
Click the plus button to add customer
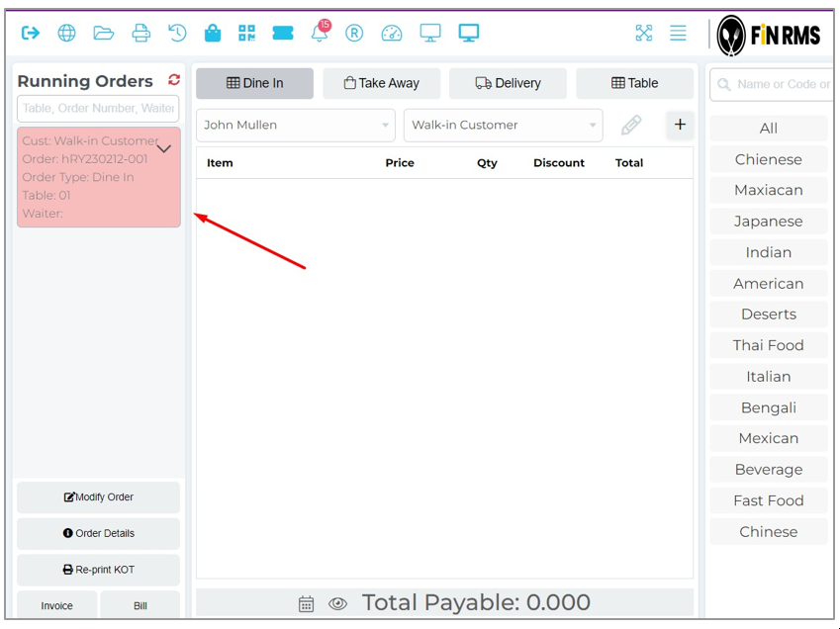point(680,125)
